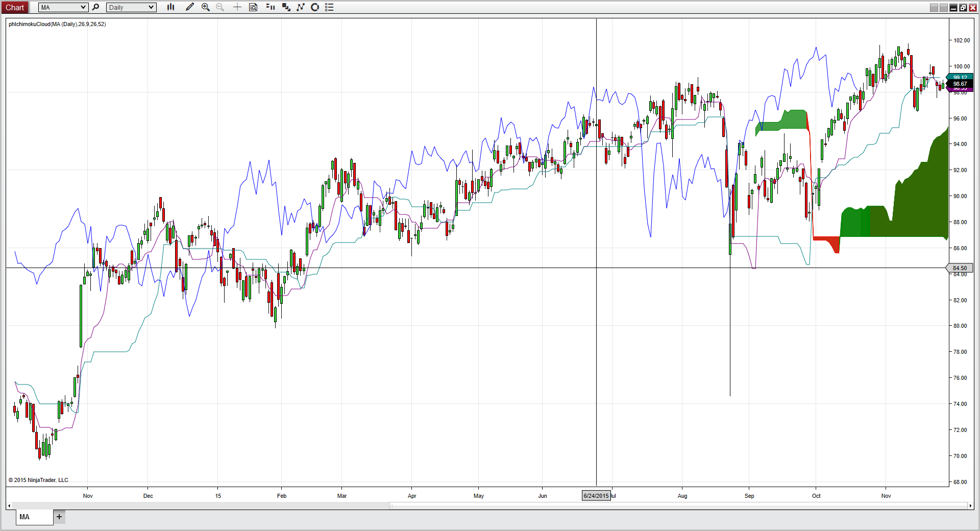Click the 80.00 price axis label
This screenshot has height=531, width=980.
pyautogui.click(x=960, y=326)
